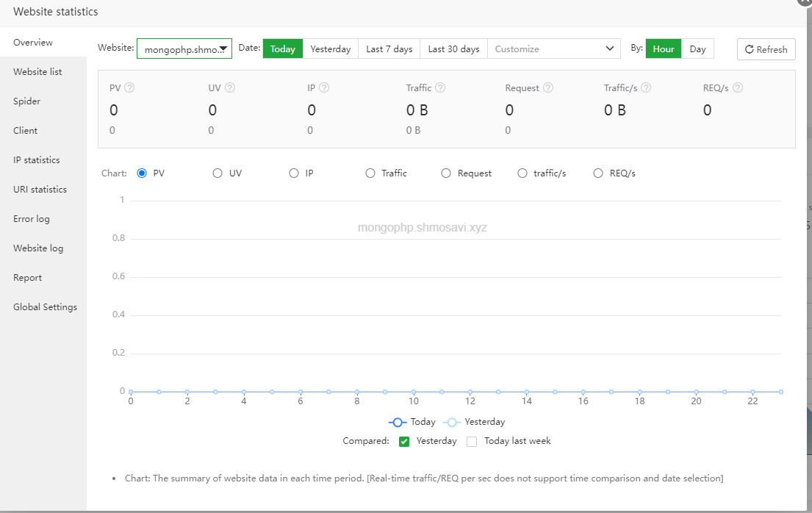
Task: Open the Website selector dropdown
Action: tap(184, 49)
